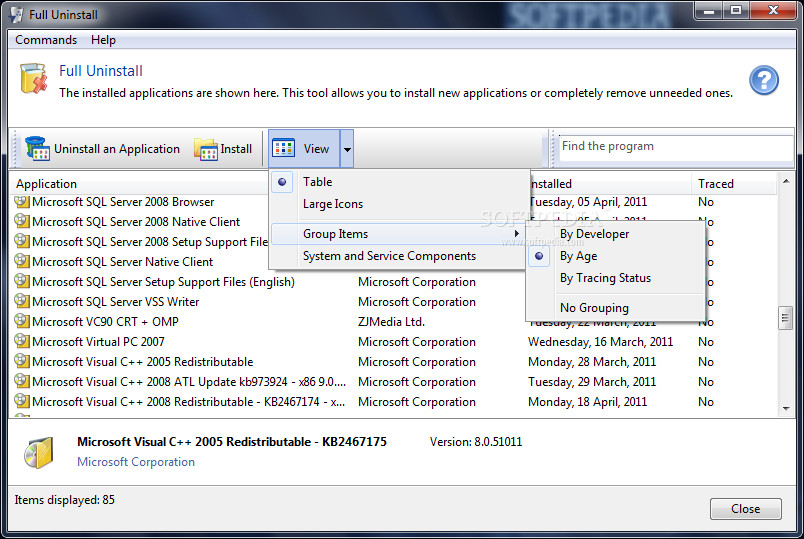The image size is (804, 539).
Task: Click the View toolbar button
Action: [x=304, y=149]
